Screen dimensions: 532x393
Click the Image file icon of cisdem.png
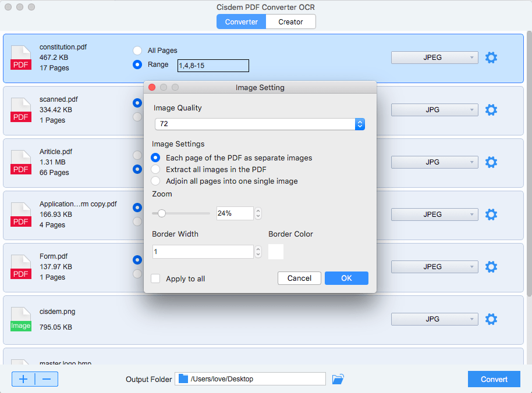(x=21, y=319)
